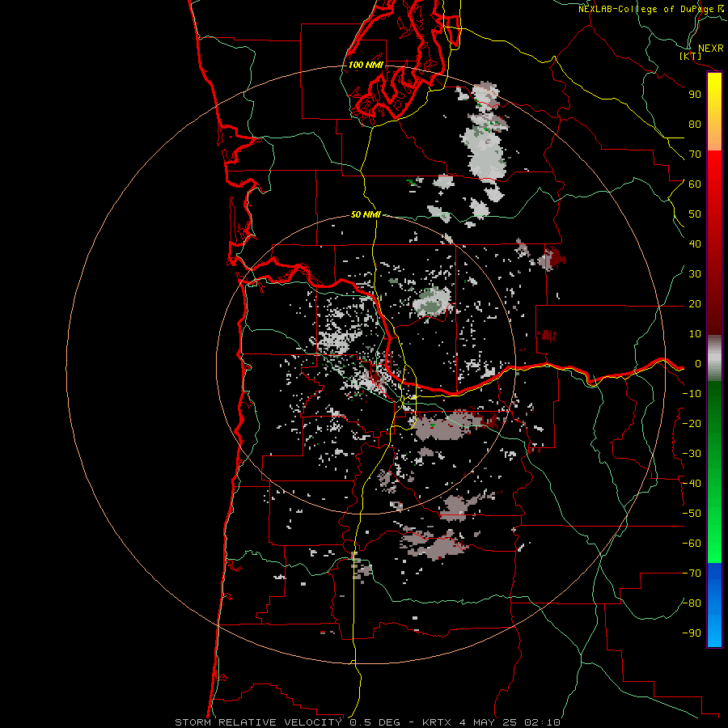This screenshot has width=728, height=728.
Task: Click the -70 value on velocity scale
Action: click(692, 574)
